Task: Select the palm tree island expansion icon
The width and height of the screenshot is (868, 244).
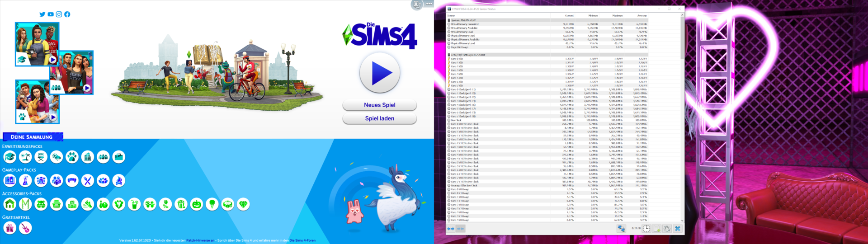Action: 25,157
